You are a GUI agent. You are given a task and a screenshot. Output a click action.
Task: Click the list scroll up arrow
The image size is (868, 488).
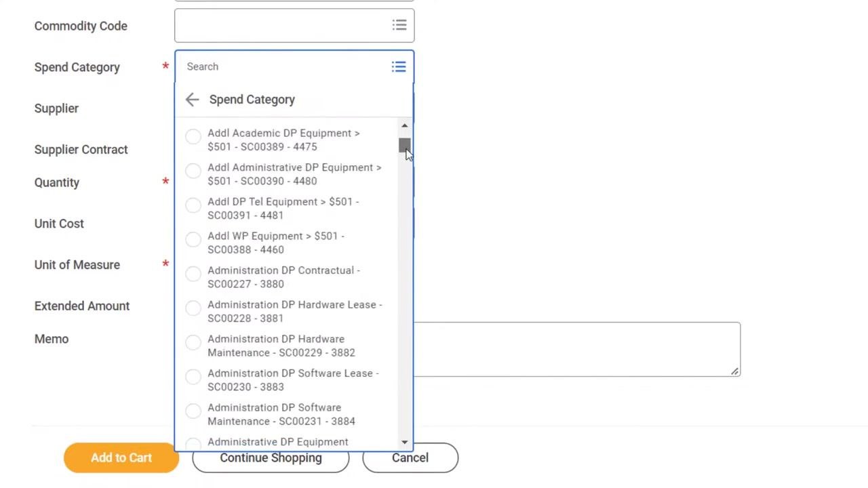click(405, 125)
